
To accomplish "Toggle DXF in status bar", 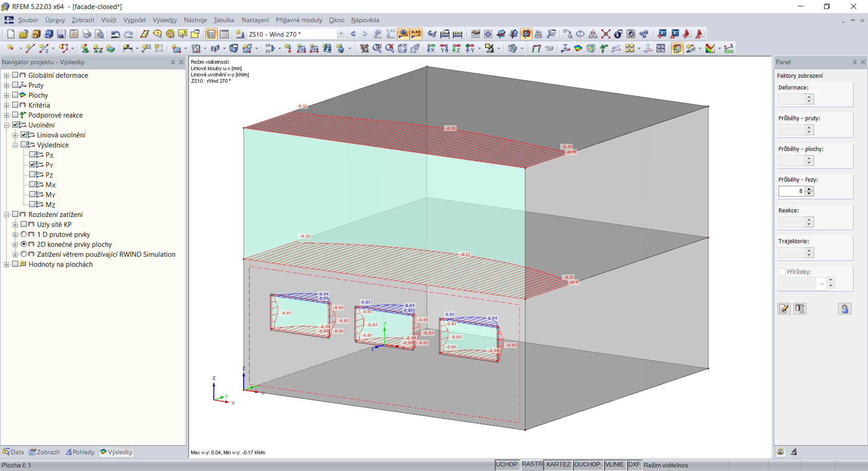I will coord(634,465).
